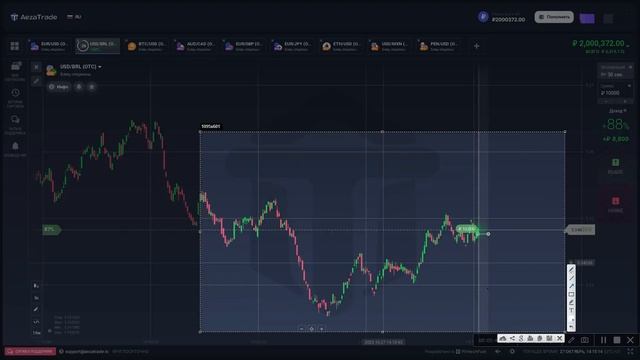Recenter chart with middle zoom control
The image size is (640, 360).
tap(312, 329)
